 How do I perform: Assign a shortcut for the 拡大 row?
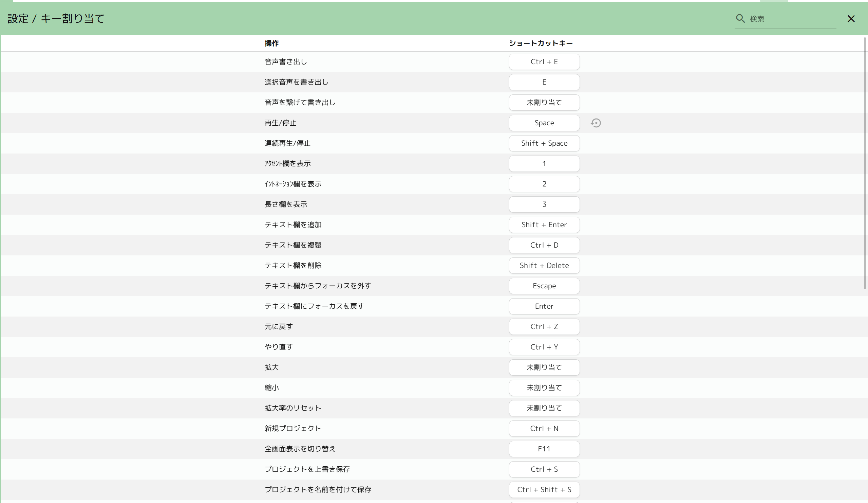[544, 367]
